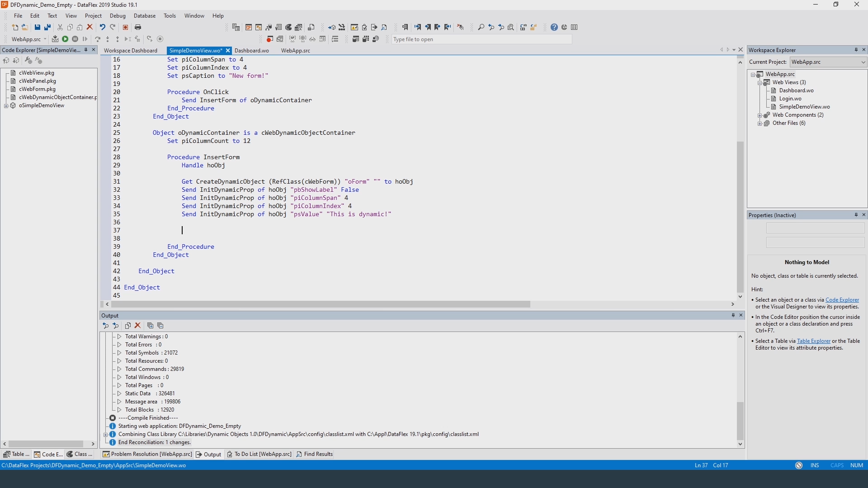The height and width of the screenshot is (488, 868).
Task: Open the Database menu
Action: 144,16
